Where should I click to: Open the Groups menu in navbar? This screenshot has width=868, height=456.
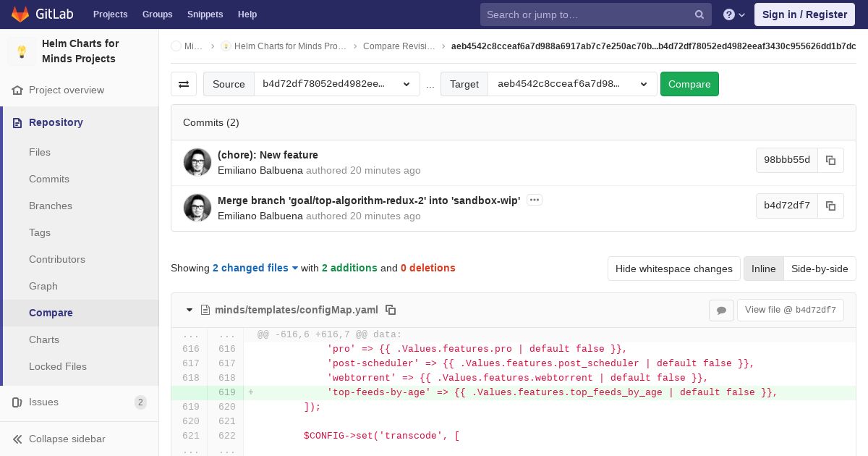pyautogui.click(x=157, y=14)
